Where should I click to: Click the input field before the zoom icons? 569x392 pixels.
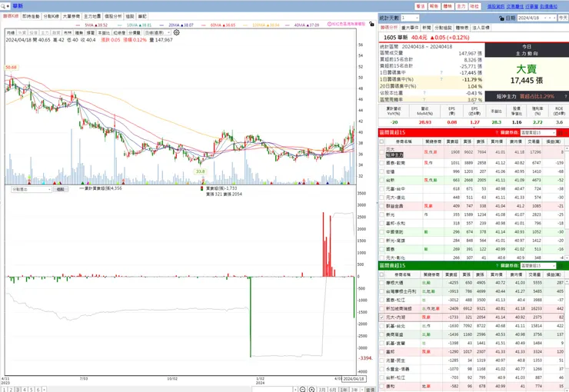click(272, 389)
